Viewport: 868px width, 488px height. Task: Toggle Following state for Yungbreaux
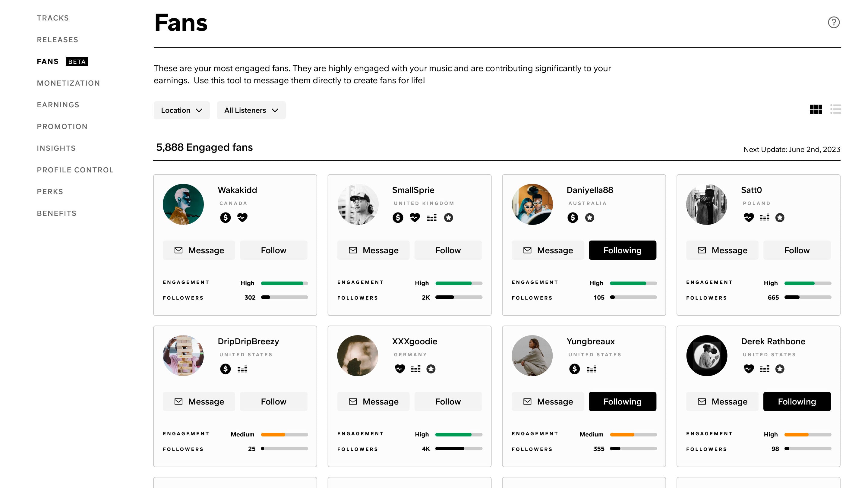(x=622, y=401)
